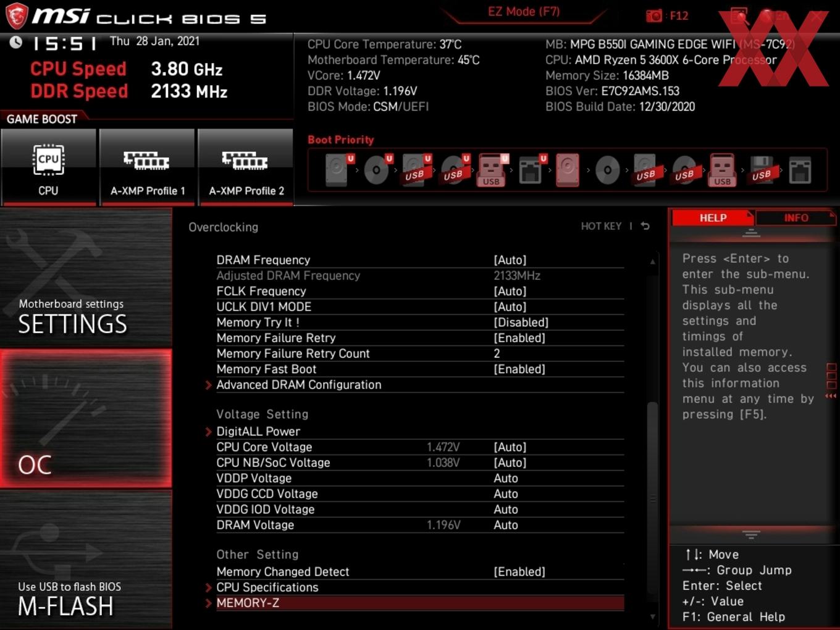
Task: Select Memory Failure Retry Count value 2
Action: (x=497, y=353)
